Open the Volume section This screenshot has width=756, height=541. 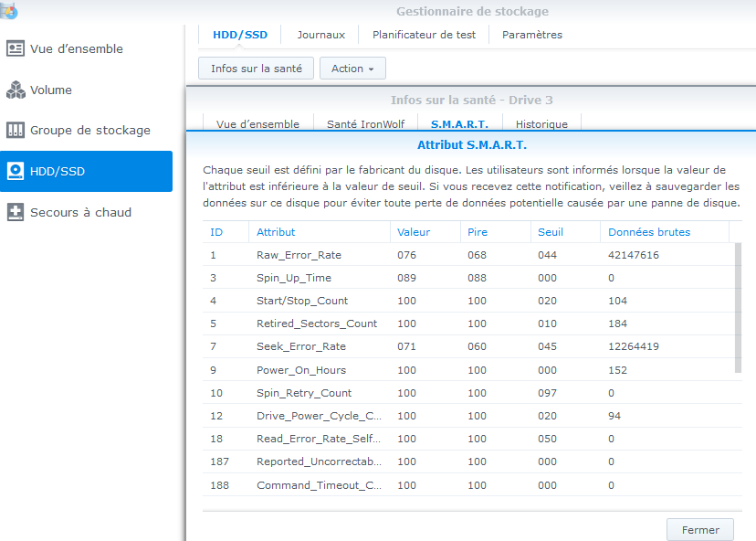(87, 90)
